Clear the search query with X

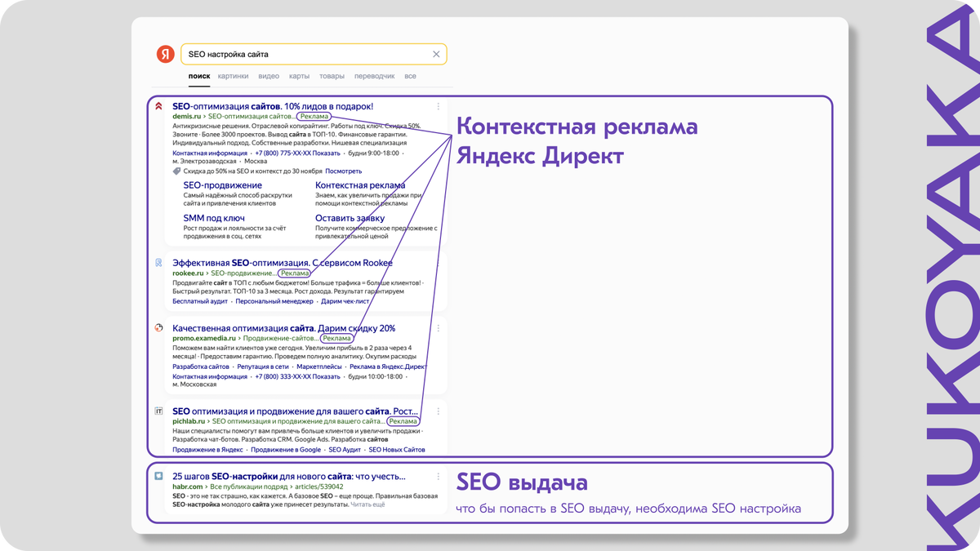pos(436,55)
